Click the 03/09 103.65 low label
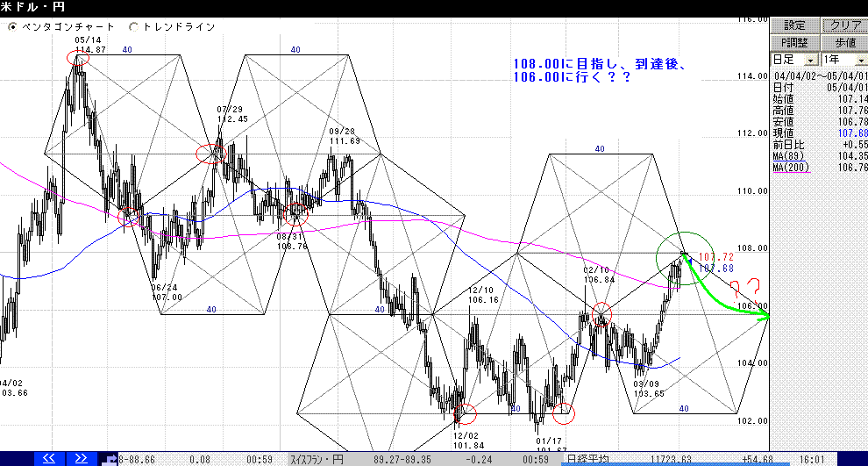Image resolution: width=868 pixels, height=466 pixels. (649, 389)
